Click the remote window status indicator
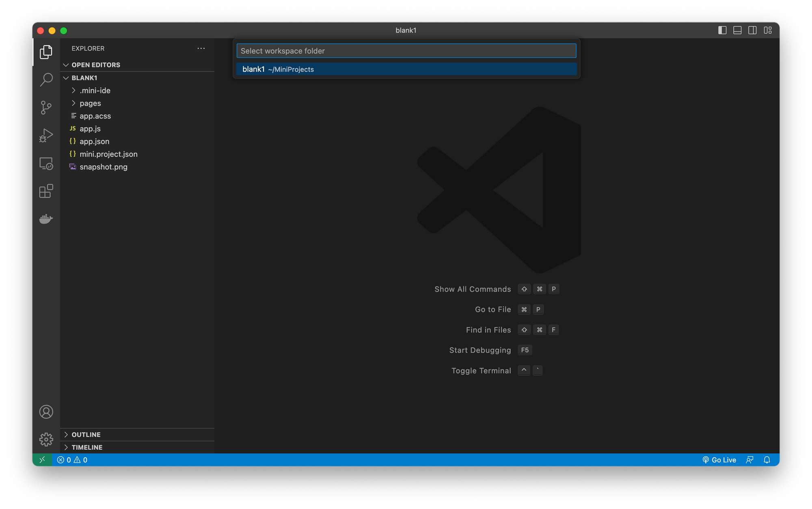The width and height of the screenshot is (812, 509). coord(42,460)
